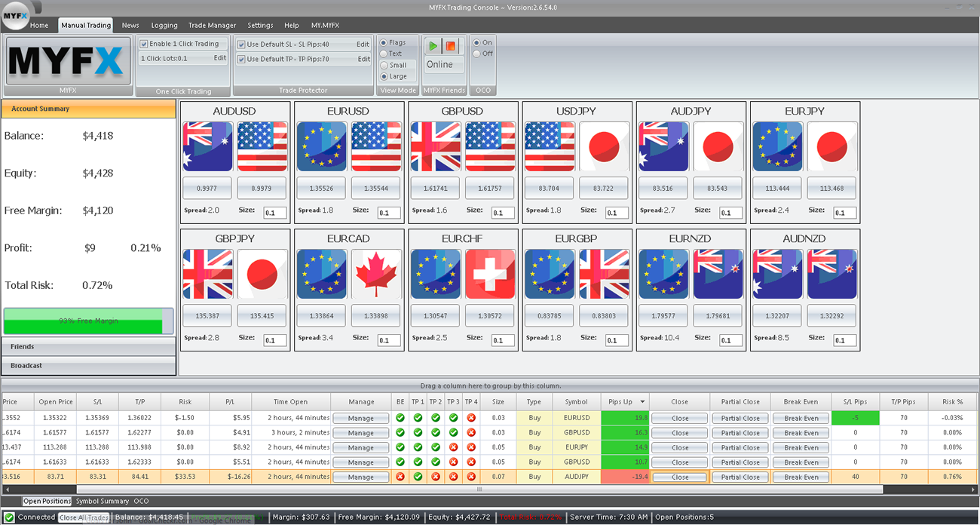980x525 pixels.
Task: Expand the Friends panel section
Action: [x=88, y=347]
